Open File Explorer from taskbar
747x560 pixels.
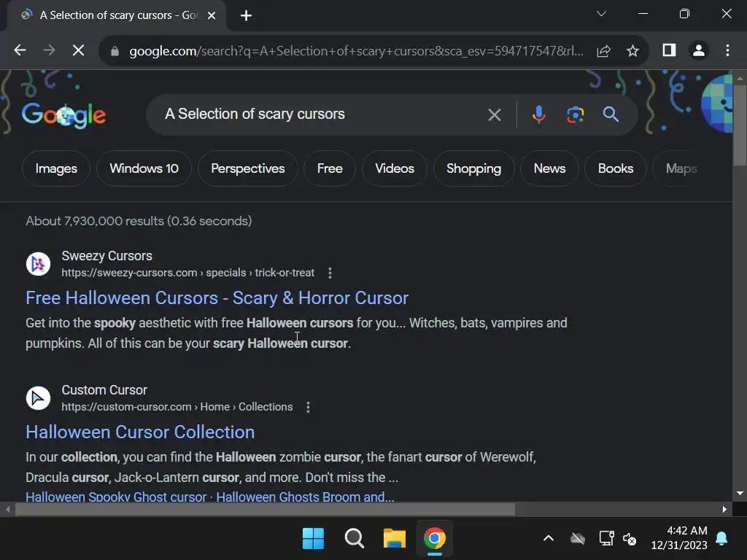(x=395, y=539)
